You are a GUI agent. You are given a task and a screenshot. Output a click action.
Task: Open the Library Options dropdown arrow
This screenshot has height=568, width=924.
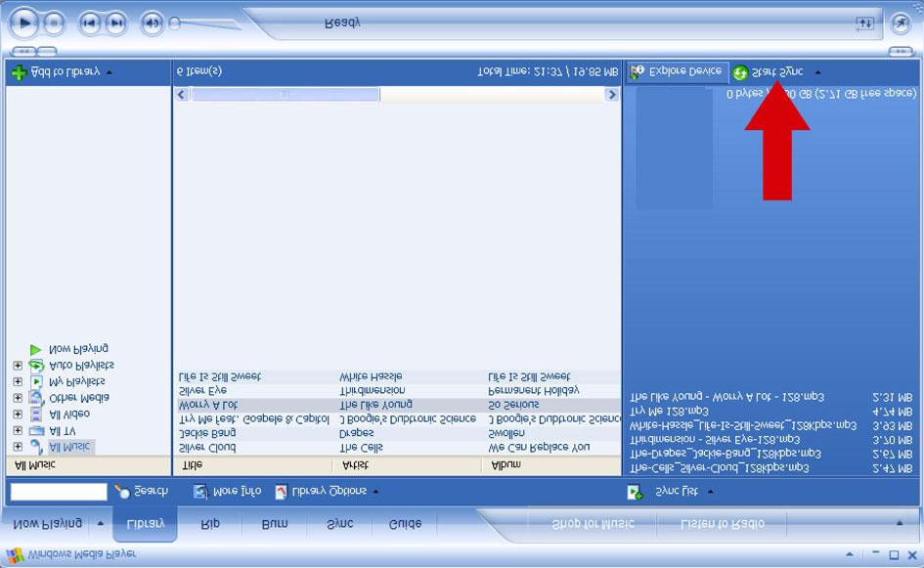pos(375,491)
